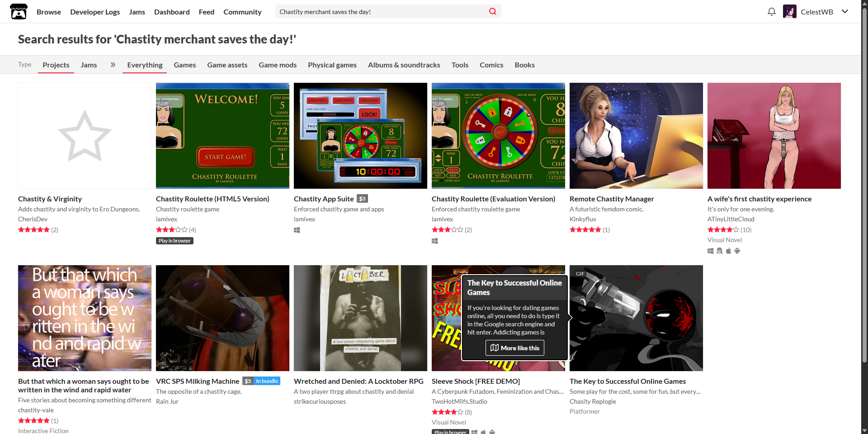This screenshot has width=868, height=434.
Task: Select the Jams type tab
Action: coord(89,65)
